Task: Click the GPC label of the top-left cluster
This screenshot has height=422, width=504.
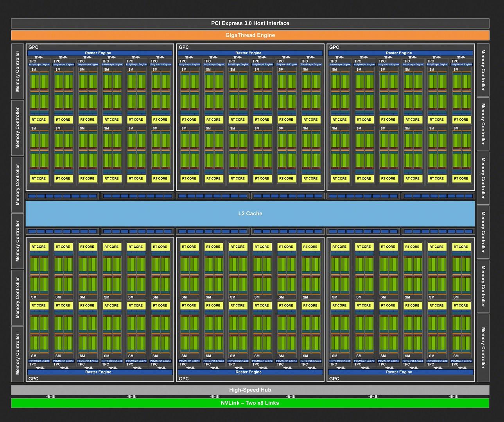Action: tap(34, 47)
